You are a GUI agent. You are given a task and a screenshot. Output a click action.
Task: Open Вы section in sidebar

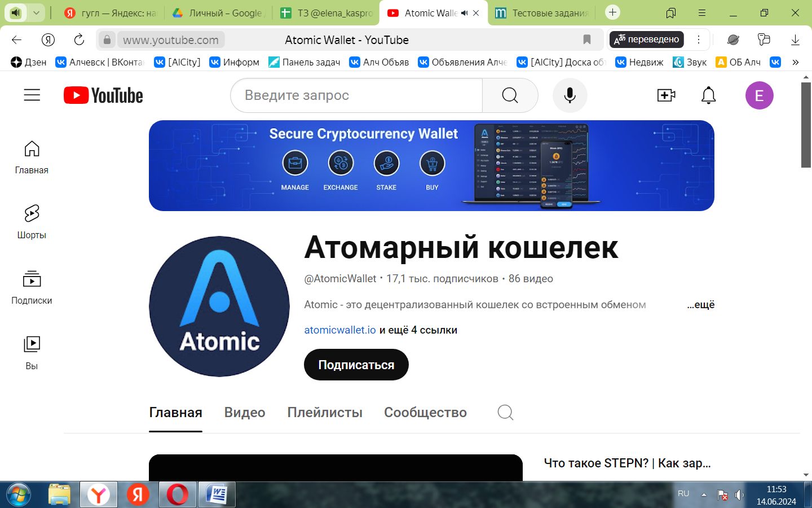click(32, 353)
